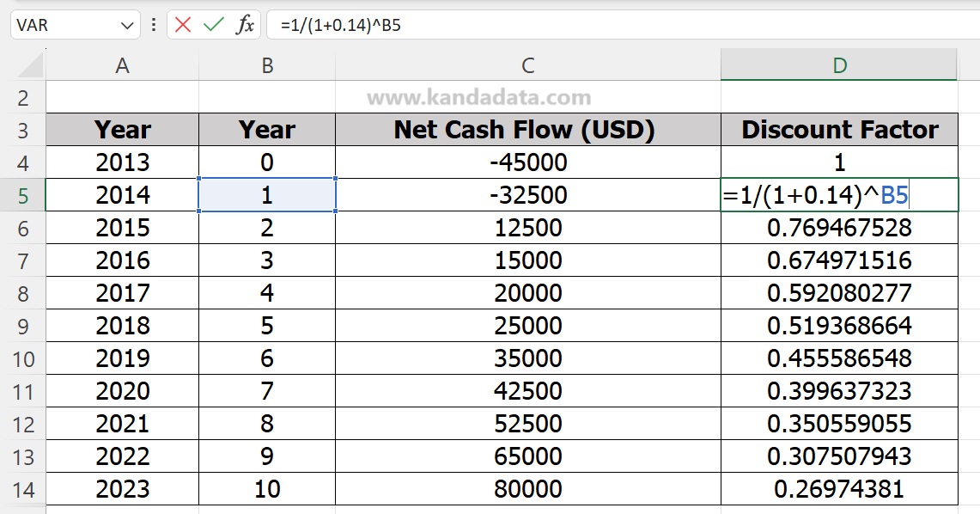This screenshot has width=980, height=514.
Task: Select cell containing -45000
Action: tap(527, 162)
